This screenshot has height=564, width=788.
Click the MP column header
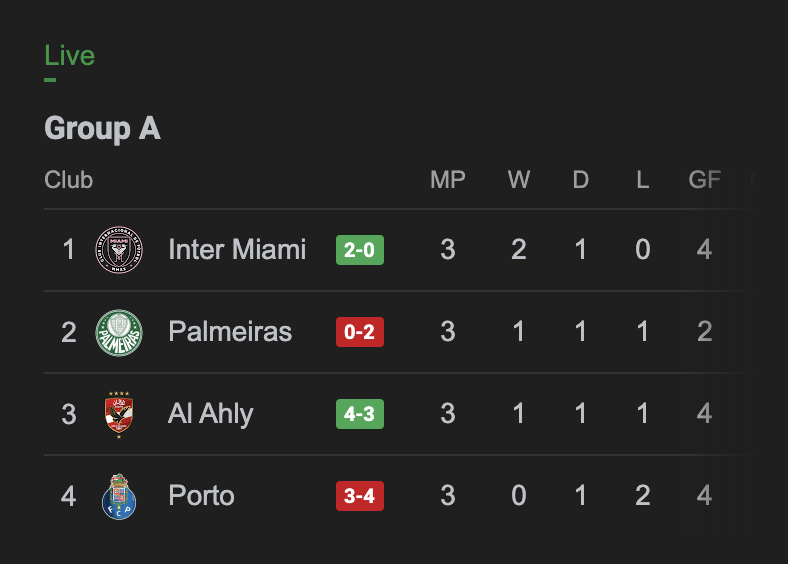coord(448,179)
